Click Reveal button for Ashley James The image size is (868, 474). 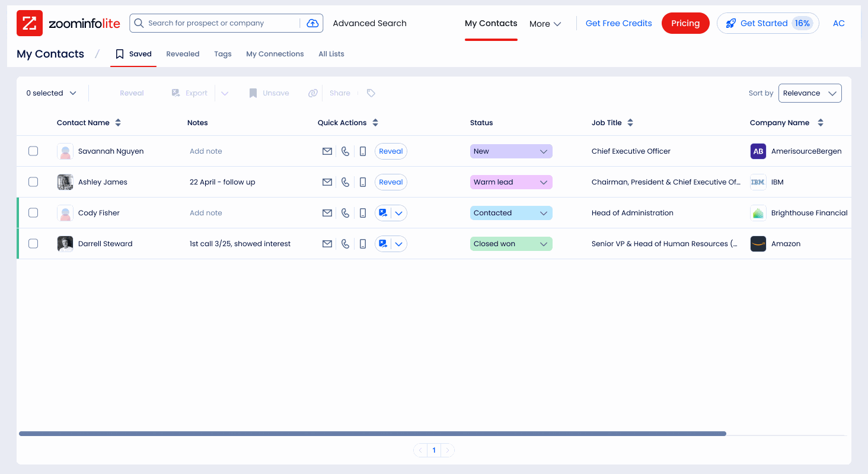[x=391, y=182]
